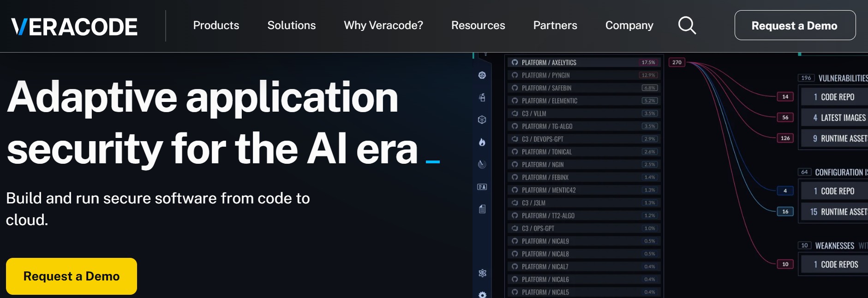Click the repo icon beside C3 / J3LM
Viewport: 868px width, 298px height.
[x=515, y=203]
